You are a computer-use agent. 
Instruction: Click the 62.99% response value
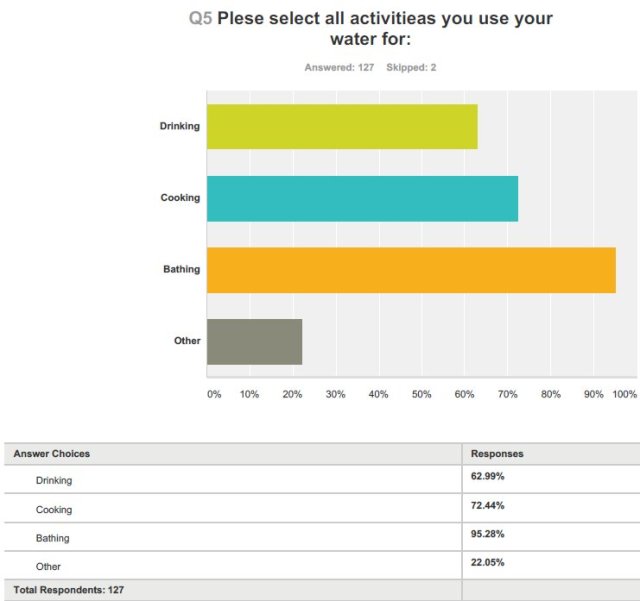point(488,475)
